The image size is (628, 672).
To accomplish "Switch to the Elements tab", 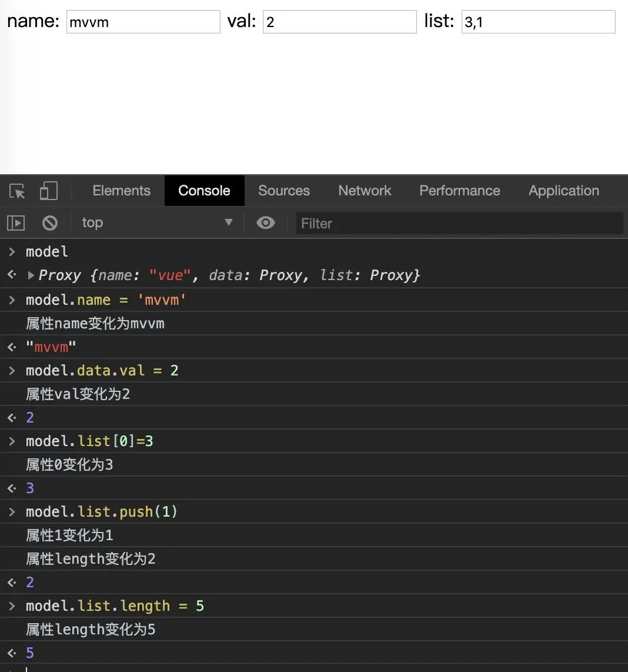I will tap(121, 191).
